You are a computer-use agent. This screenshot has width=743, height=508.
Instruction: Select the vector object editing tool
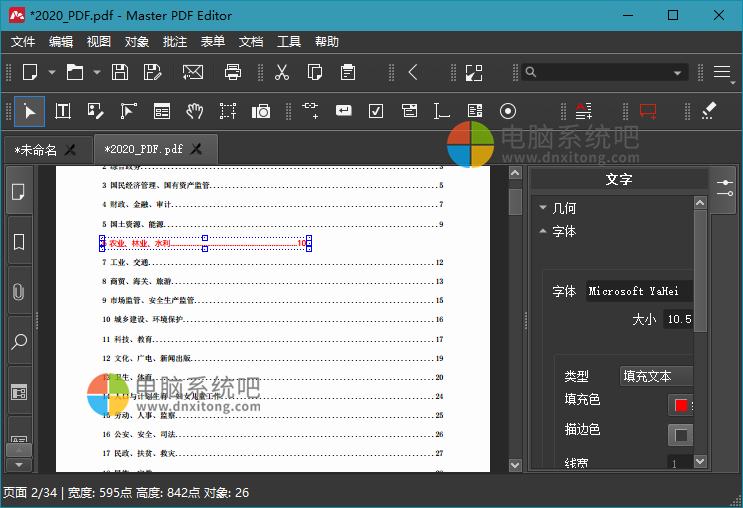click(x=128, y=111)
